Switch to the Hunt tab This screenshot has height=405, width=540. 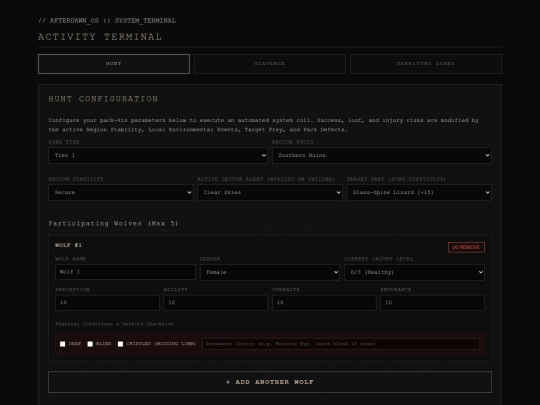[x=114, y=64]
